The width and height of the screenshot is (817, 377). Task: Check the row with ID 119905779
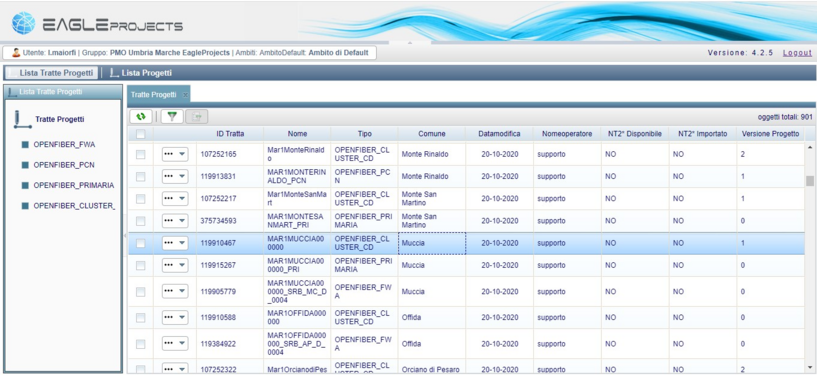click(x=141, y=292)
